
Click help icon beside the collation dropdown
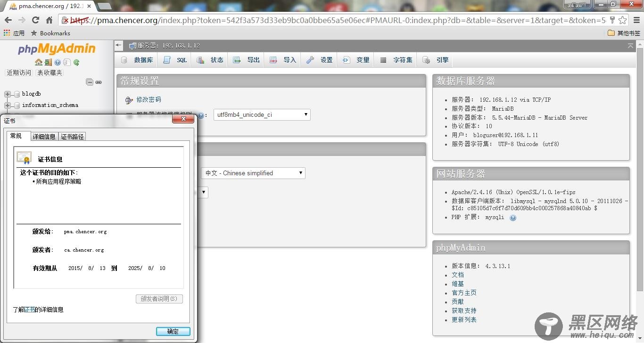pos(200,115)
